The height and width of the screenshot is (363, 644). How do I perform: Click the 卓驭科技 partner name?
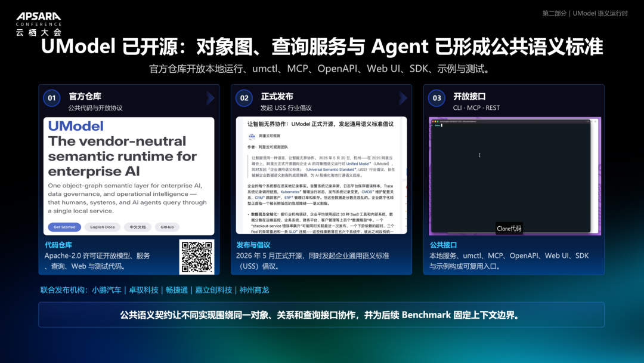coord(143,290)
